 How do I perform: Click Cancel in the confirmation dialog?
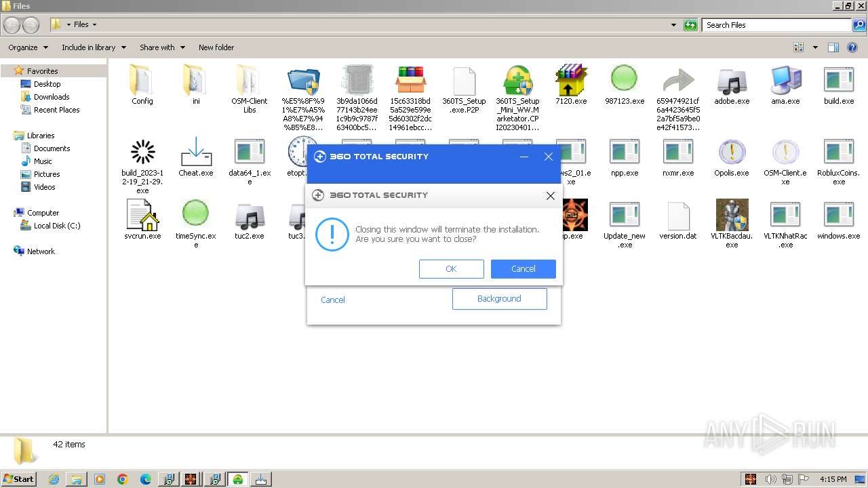pos(523,269)
